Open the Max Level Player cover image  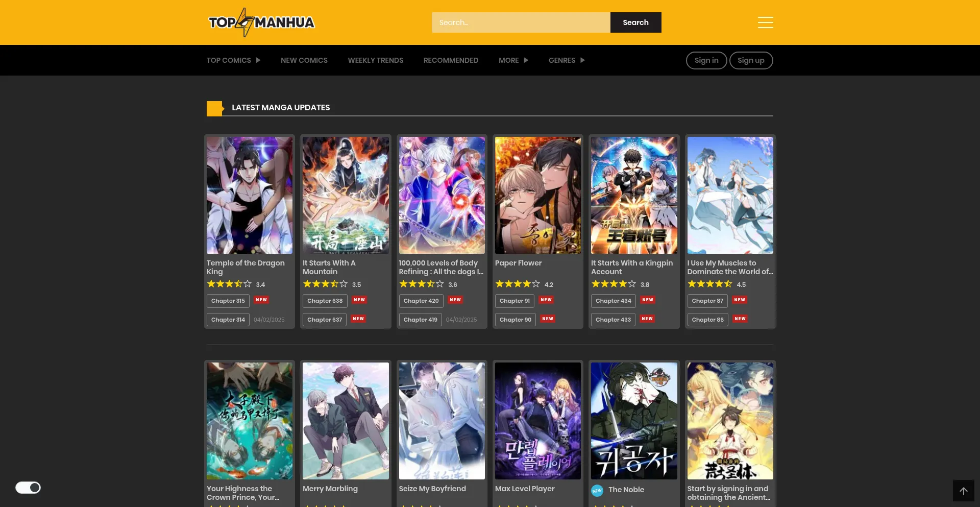pyautogui.click(x=538, y=421)
